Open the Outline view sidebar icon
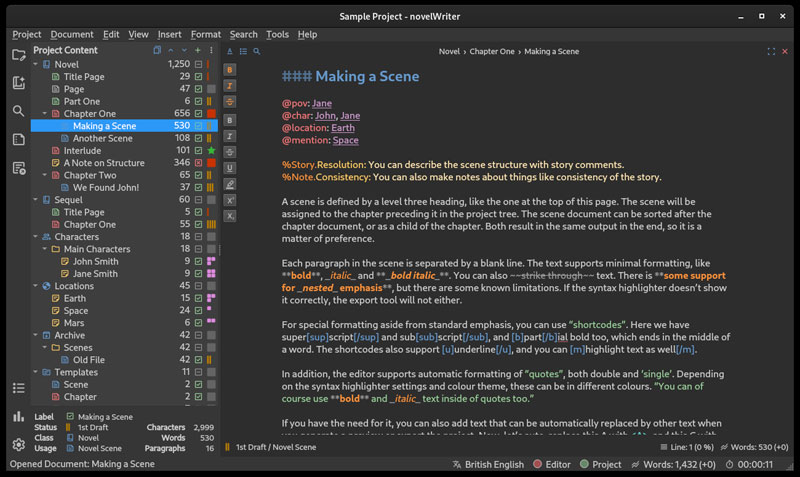The height and width of the screenshot is (477, 800). coord(19,139)
